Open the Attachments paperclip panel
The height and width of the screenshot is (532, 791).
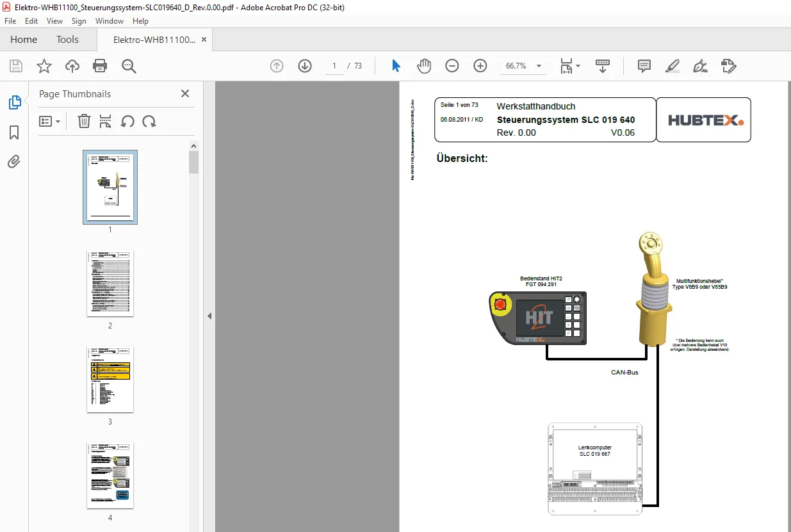14,162
